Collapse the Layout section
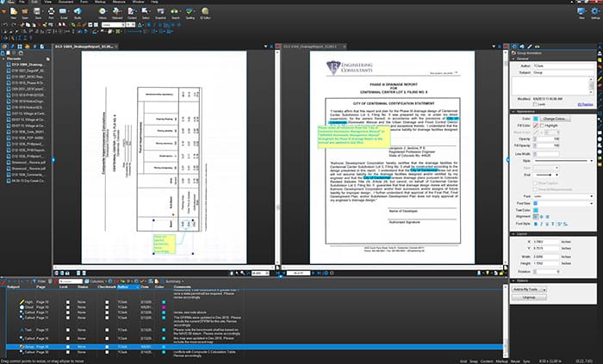The height and width of the screenshot is (364, 603). point(513,234)
